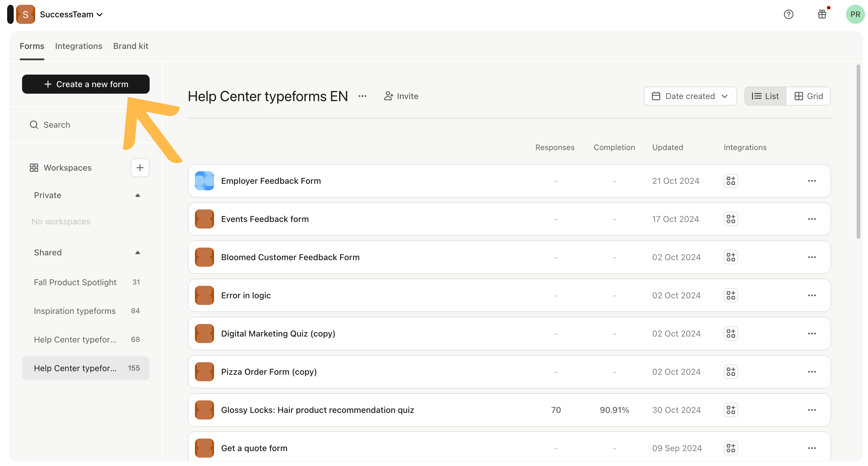Click the Events Feedback form orange thumbnail
The width and height of the screenshot is (868, 466).
coord(204,219)
